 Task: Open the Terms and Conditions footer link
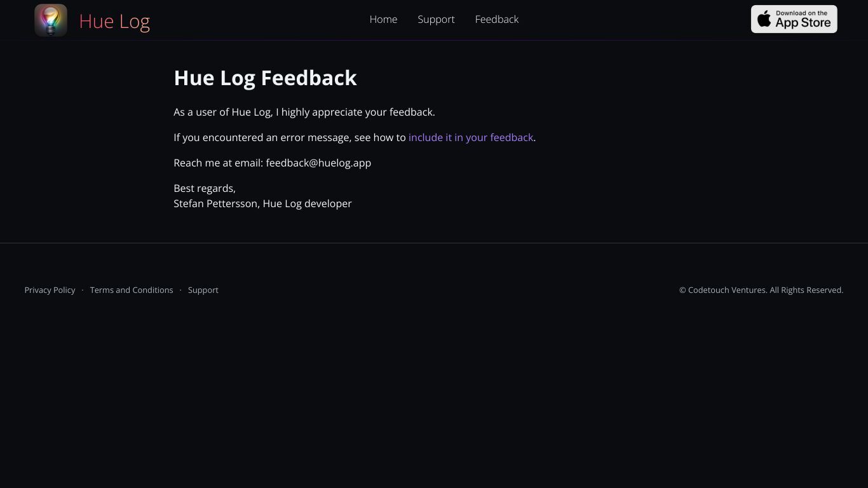(x=132, y=290)
